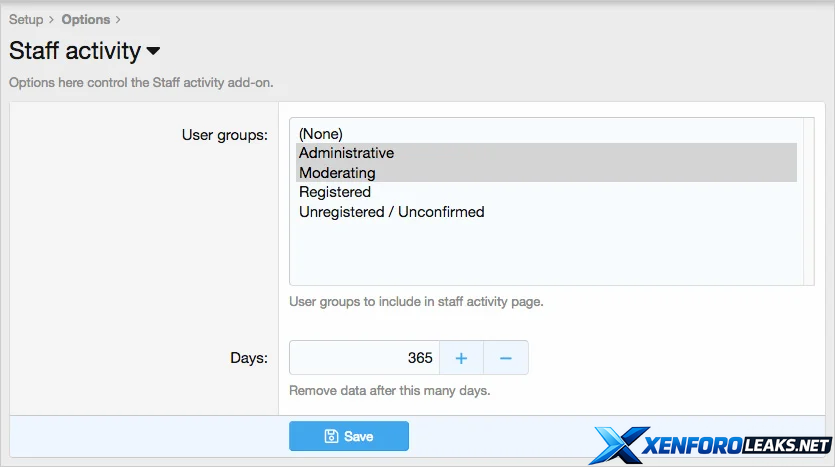Click the chevron right after Setup
Image resolution: width=835 pixels, height=467 pixels.
pos(51,19)
